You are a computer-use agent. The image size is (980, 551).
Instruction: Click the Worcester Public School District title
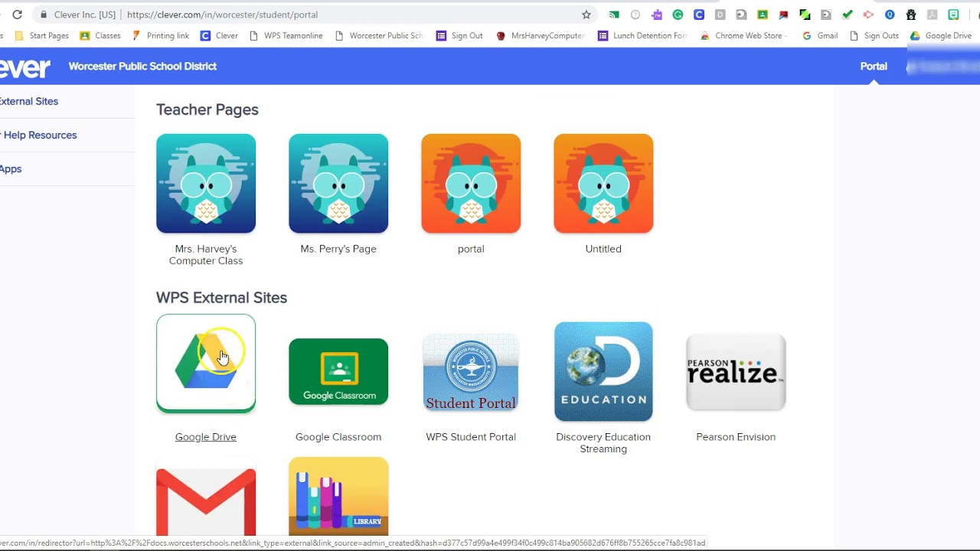click(x=142, y=67)
